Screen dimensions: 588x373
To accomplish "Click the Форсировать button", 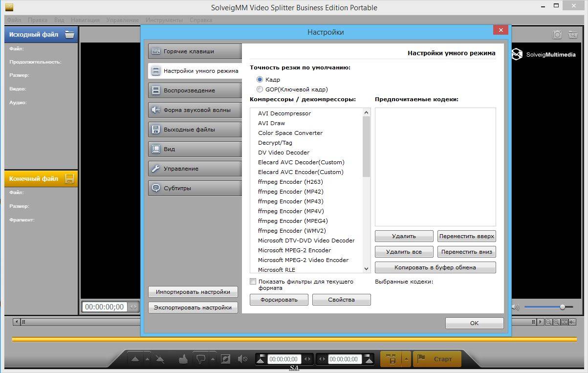I will tap(279, 300).
